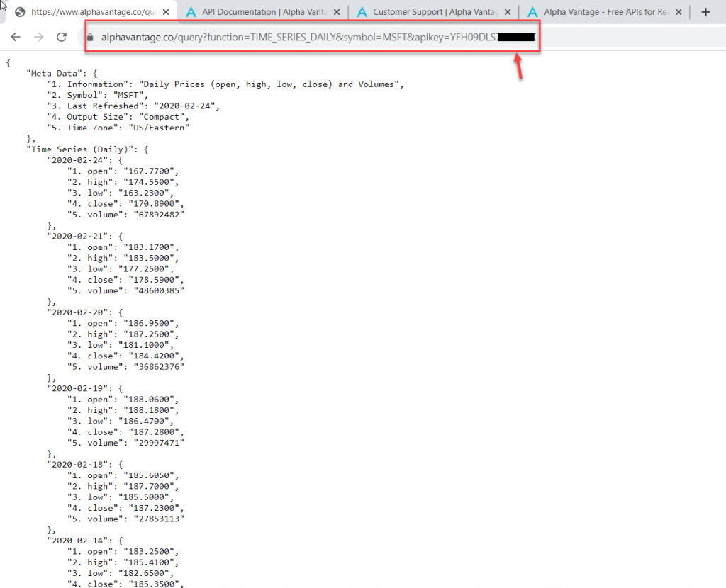Image resolution: width=726 pixels, height=588 pixels.
Task: Click the low value "185.5000"
Action: click(x=143, y=497)
